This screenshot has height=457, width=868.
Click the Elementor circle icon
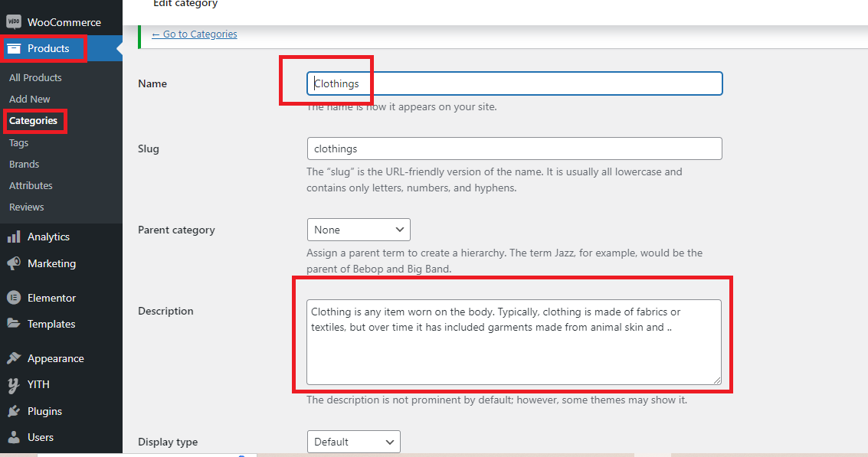[14, 298]
